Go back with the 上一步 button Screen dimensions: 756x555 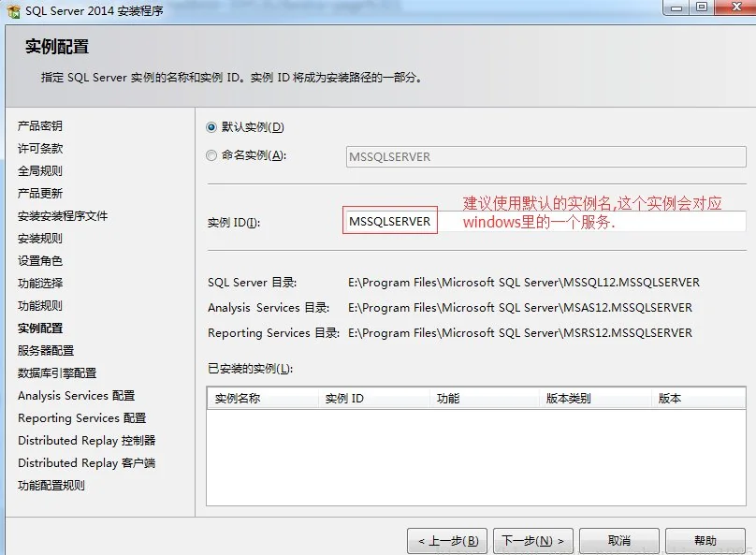pos(446,540)
